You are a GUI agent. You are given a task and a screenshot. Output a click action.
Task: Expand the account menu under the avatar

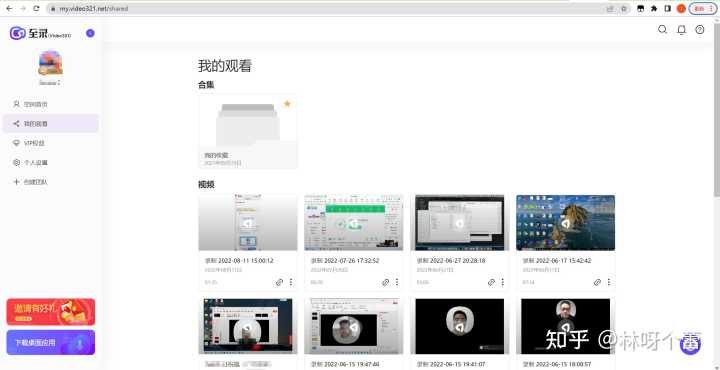[50, 83]
